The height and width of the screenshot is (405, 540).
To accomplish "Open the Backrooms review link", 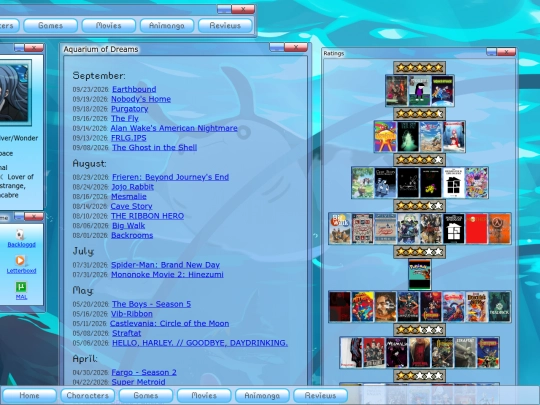I will tap(132, 235).
